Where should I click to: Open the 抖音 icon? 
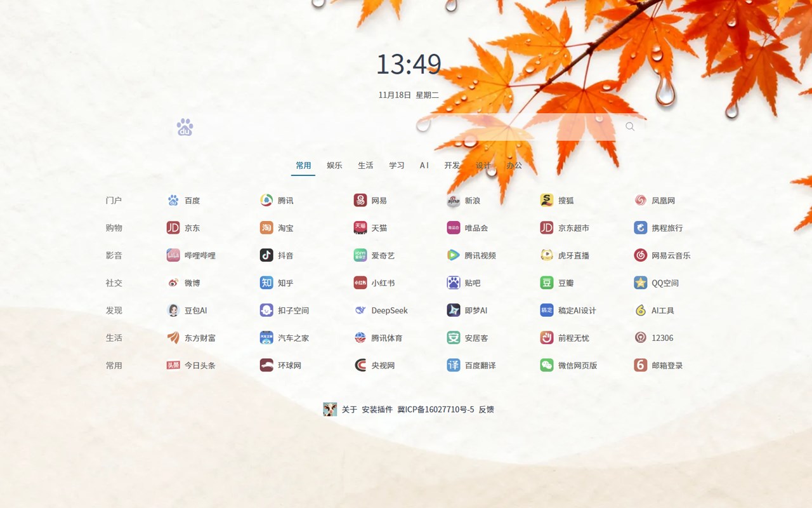[266, 255]
